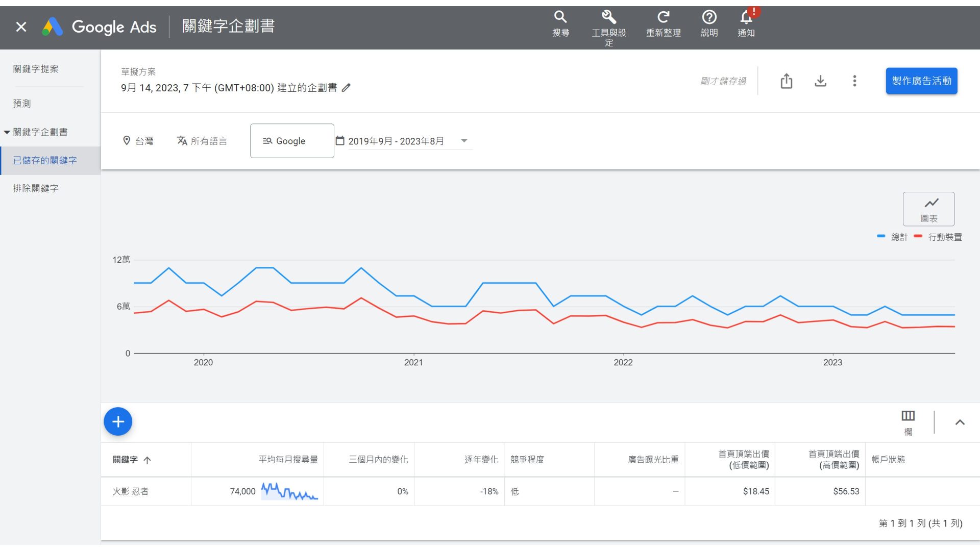Click the blue plus add keyword button

click(118, 422)
